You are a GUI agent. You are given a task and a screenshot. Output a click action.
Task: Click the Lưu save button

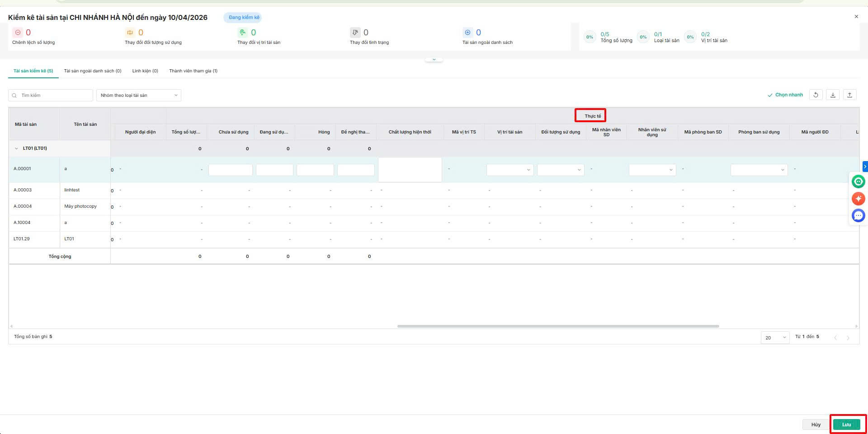[x=846, y=424]
